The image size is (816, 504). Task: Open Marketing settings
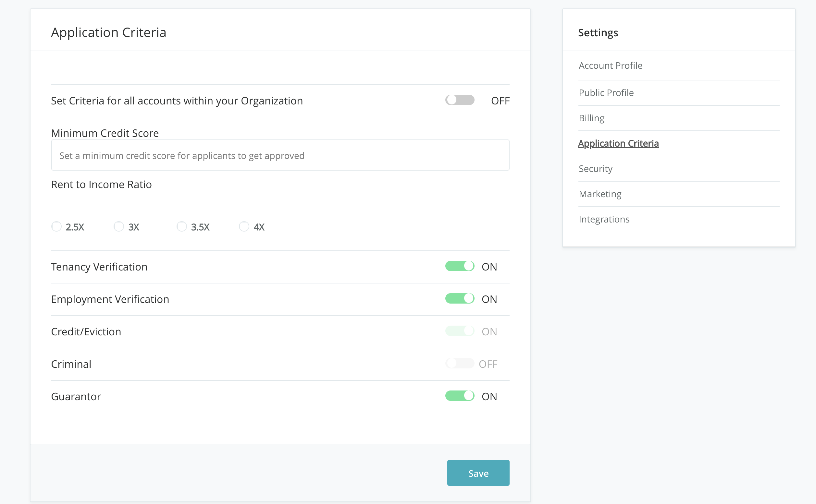600,194
